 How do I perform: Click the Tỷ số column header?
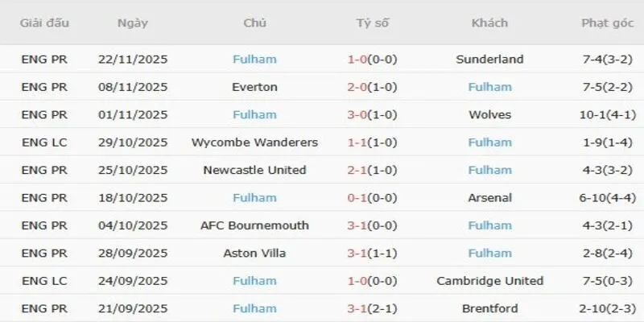coord(372,23)
